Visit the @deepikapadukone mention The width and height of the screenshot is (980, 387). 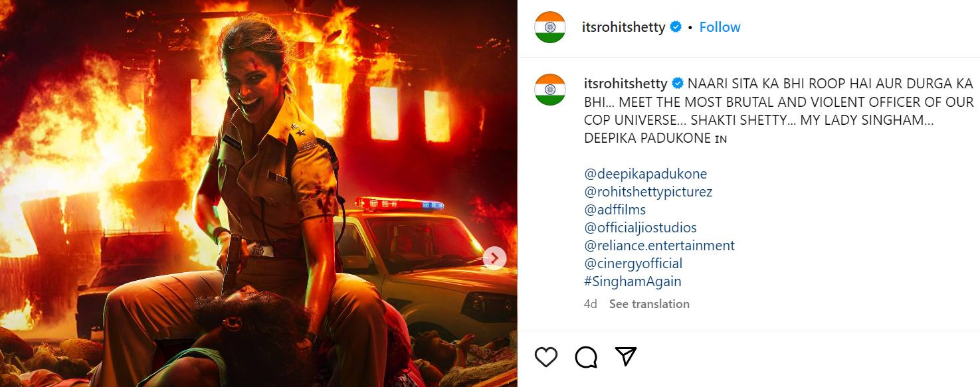646,174
